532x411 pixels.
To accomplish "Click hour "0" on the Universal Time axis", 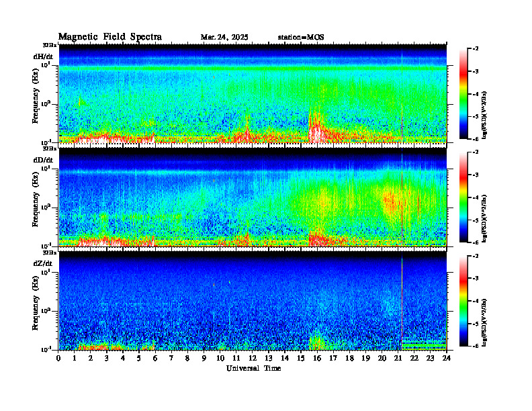I will [x=58, y=359].
